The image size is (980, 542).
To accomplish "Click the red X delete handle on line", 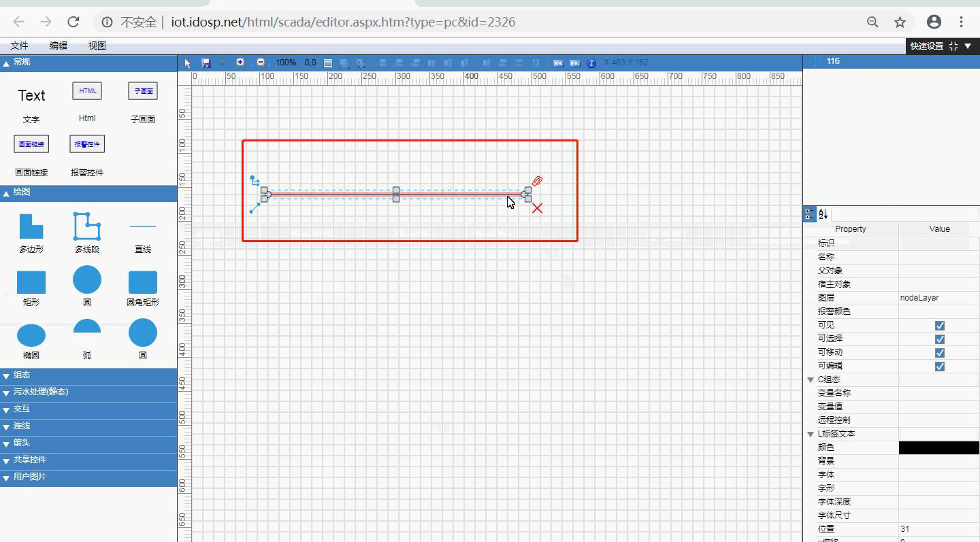I will [x=537, y=208].
